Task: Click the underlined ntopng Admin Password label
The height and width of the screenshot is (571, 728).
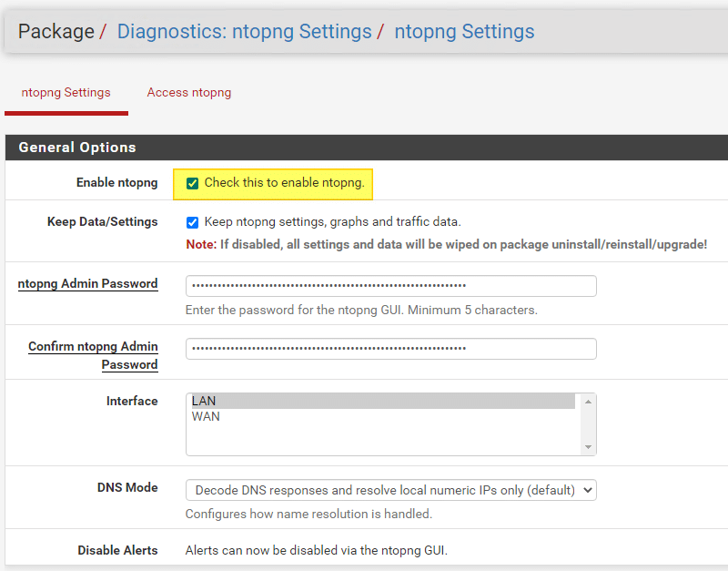Action: [x=87, y=284]
